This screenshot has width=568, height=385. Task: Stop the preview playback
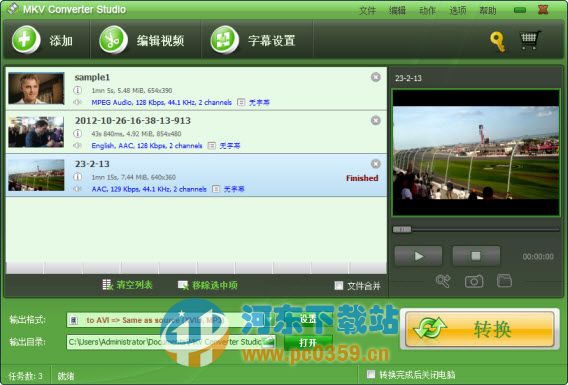click(476, 256)
